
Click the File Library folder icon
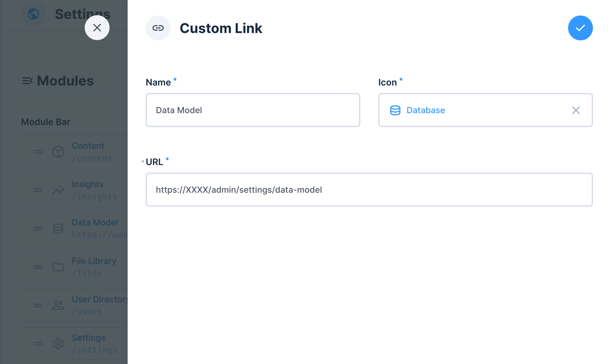[x=58, y=267]
